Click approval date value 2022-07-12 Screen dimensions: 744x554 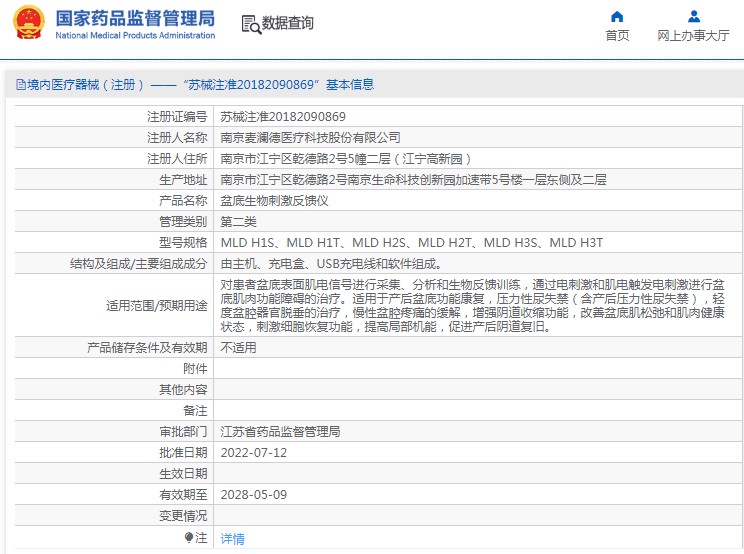coord(254,453)
